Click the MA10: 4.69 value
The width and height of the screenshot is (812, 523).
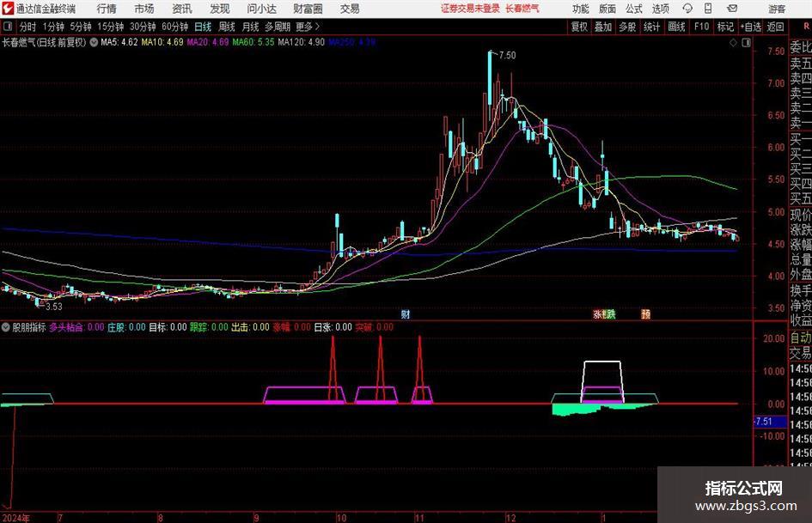pos(162,42)
